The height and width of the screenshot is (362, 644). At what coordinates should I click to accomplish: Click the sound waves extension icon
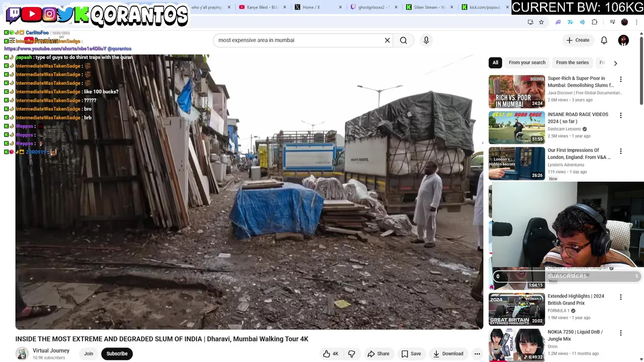[x=582, y=22]
